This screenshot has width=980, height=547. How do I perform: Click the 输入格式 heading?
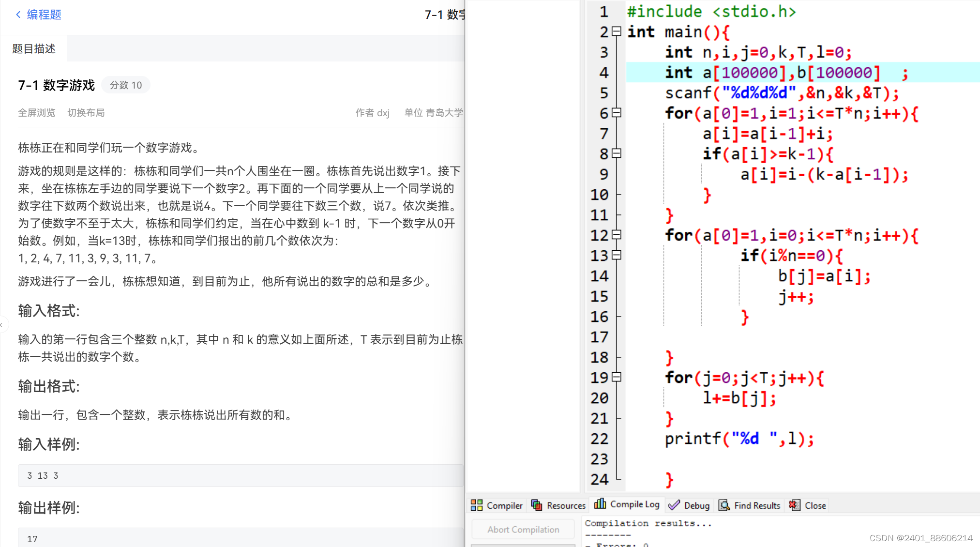49,311
